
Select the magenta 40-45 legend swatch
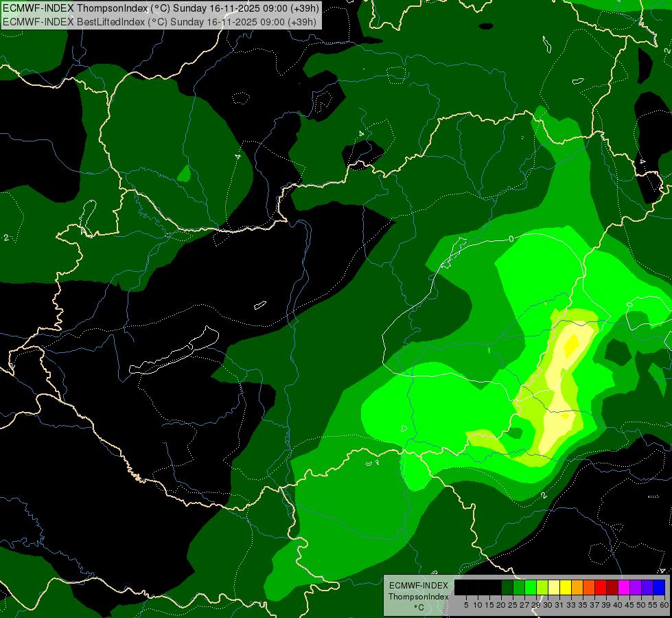coord(624,587)
